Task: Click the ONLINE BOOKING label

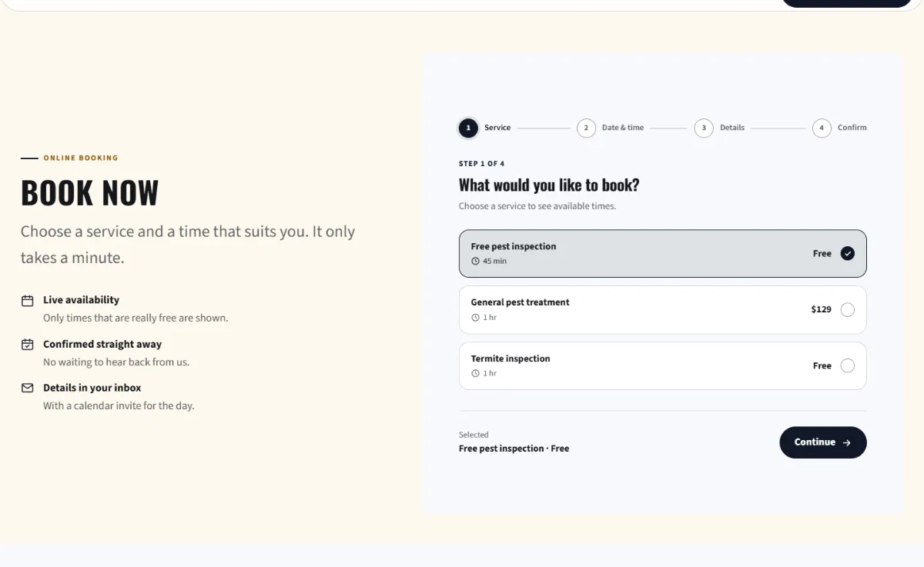Action: click(x=81, y=158)
